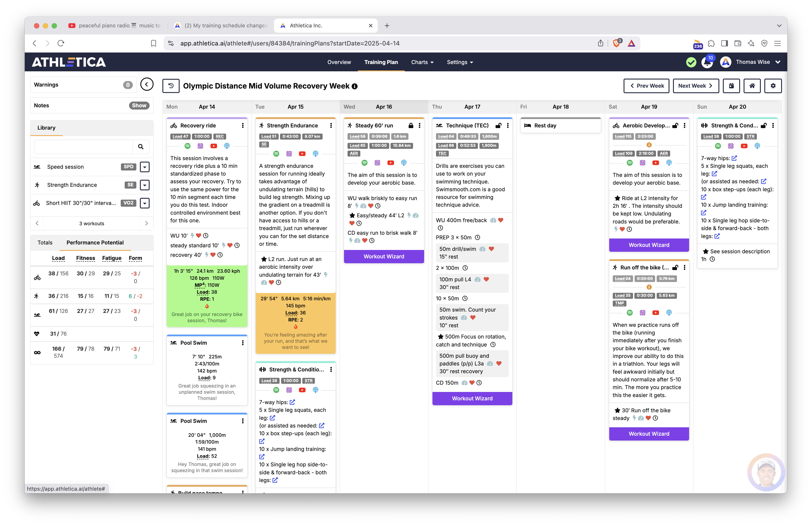
Task: Click Brave shields icon in address bar
Action: (617, 43)
